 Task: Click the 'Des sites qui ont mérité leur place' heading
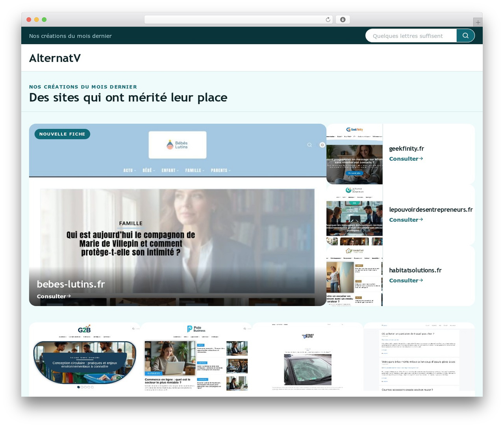click(128, 97)
